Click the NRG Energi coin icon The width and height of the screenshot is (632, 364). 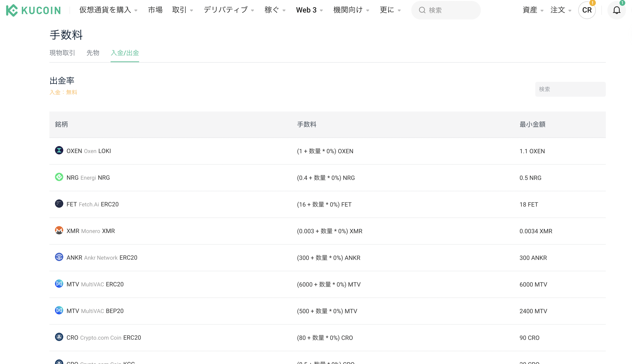coord(59,177)
